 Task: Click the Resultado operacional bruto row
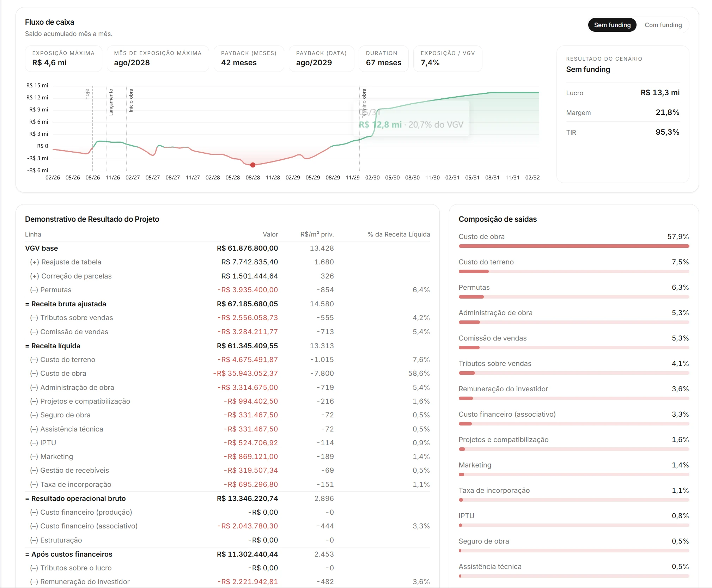(x=227, y=498)
